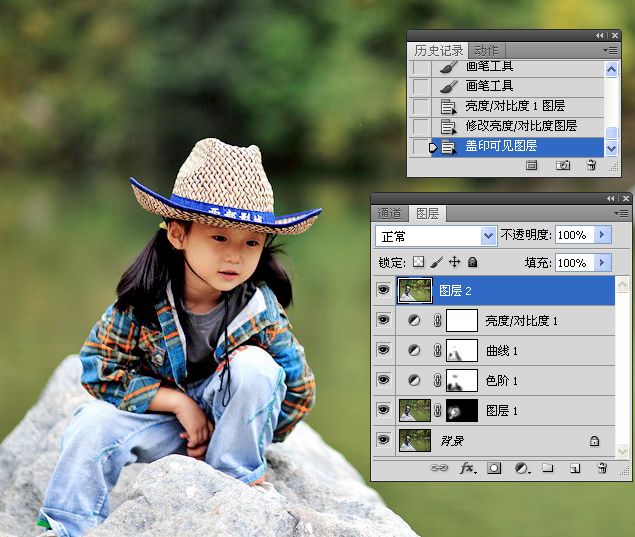Toggle visibility of 曲线 1 layer
The height and width of the screenshot is (537, 635).
[384, 350]
